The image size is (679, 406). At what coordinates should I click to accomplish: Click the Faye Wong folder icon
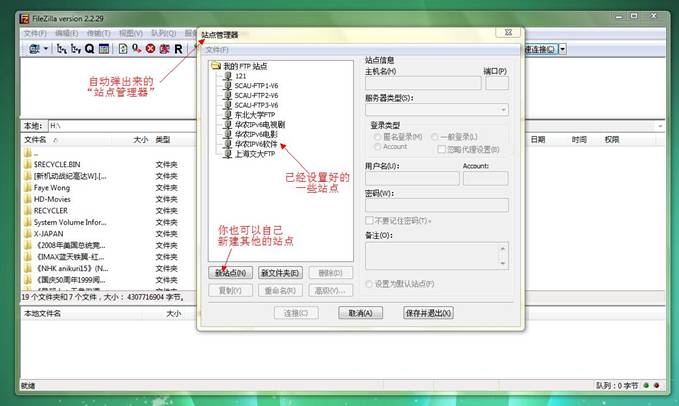tap(28, 187)
